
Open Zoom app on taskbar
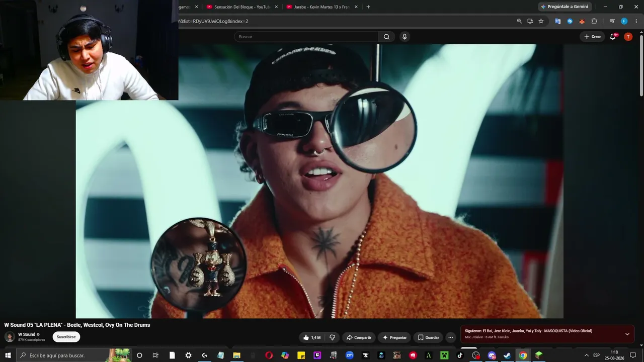click(x=349, y=355)
